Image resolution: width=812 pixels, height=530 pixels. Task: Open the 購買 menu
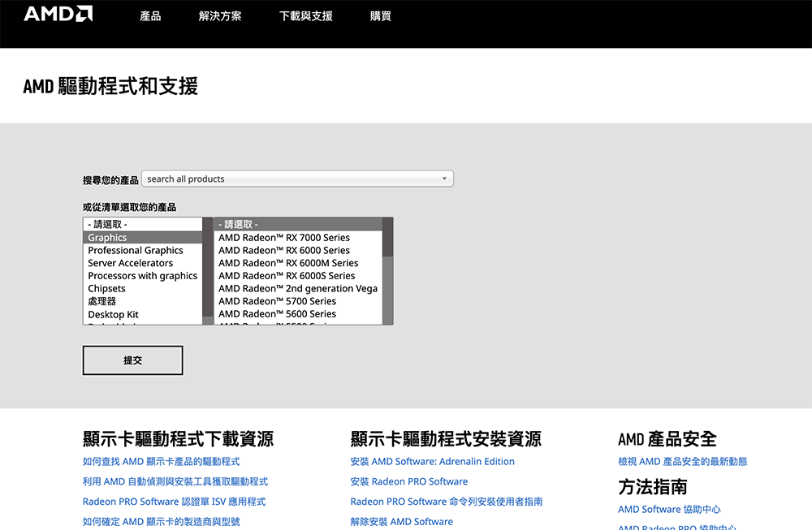[x=381, y=16]
